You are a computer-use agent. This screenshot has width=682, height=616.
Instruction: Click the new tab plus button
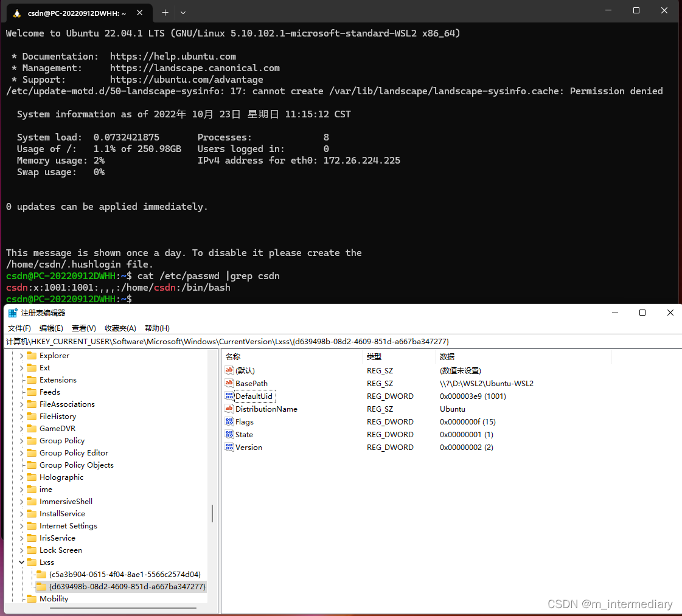pyautogui.click(x=165, y=11)
